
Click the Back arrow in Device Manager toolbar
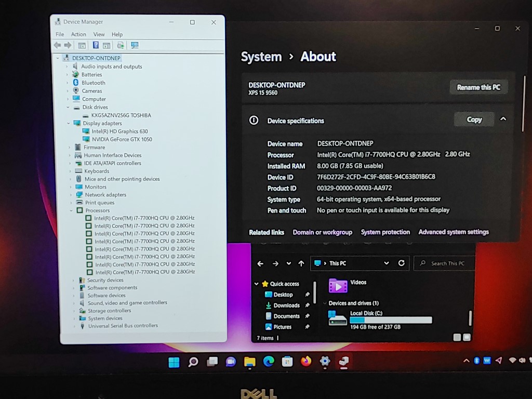click(x=57, y=45)
